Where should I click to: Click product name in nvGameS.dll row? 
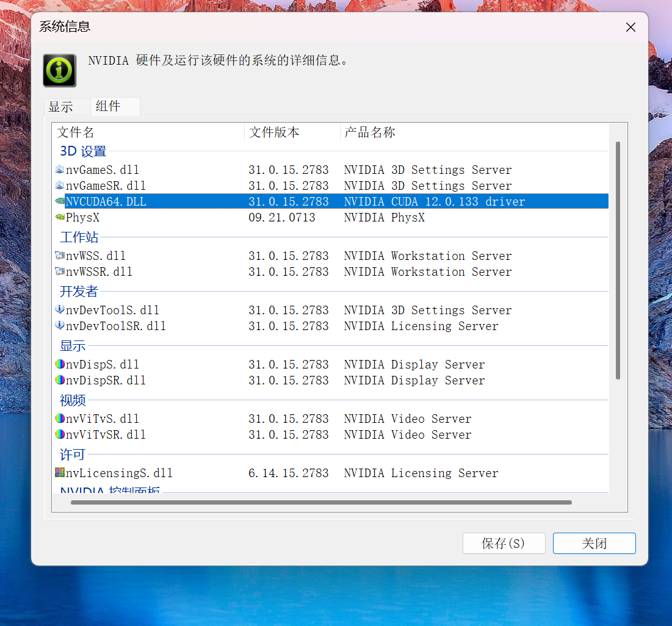428,170
